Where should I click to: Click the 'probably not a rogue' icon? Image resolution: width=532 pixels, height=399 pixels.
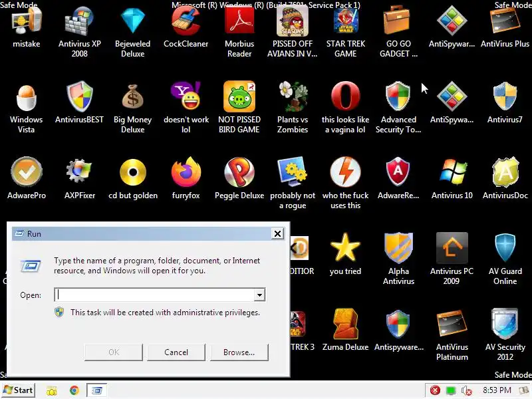pyautogui.click(x=293, y=172)
